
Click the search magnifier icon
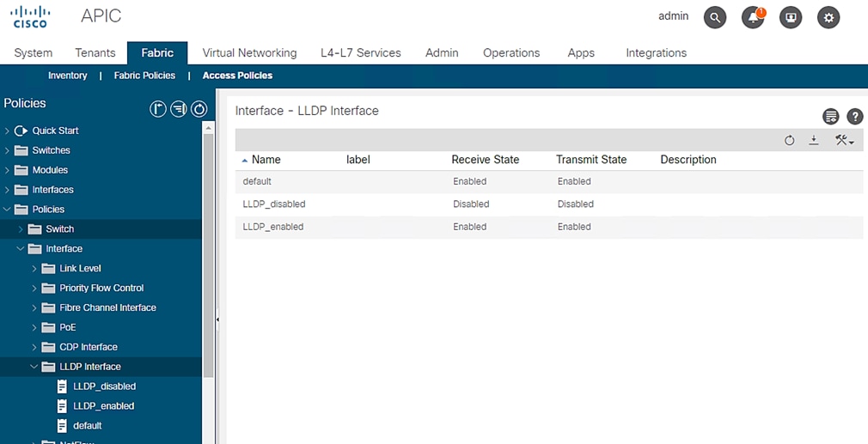pos(715,17)
